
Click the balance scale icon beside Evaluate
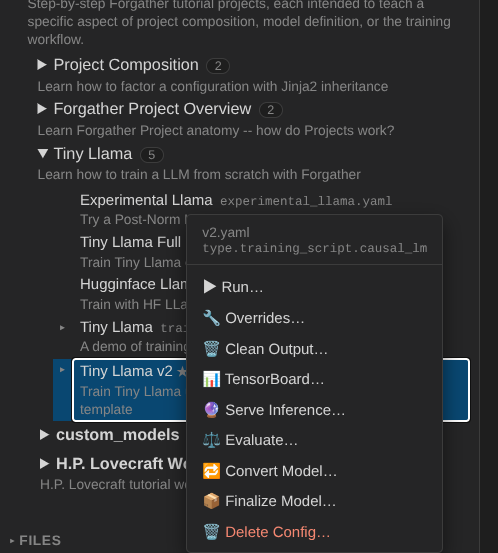click(x=211, y=440)
